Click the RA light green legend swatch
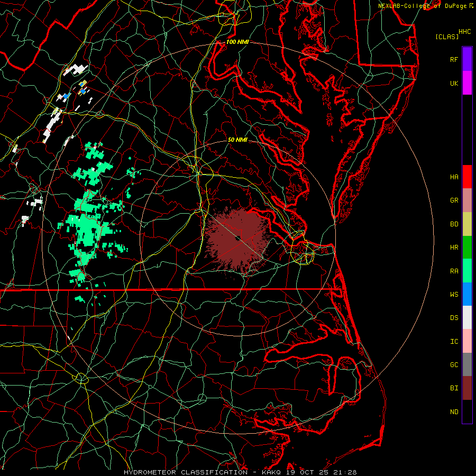Screen dimensions: 476x476 click(x=467, y=271)
